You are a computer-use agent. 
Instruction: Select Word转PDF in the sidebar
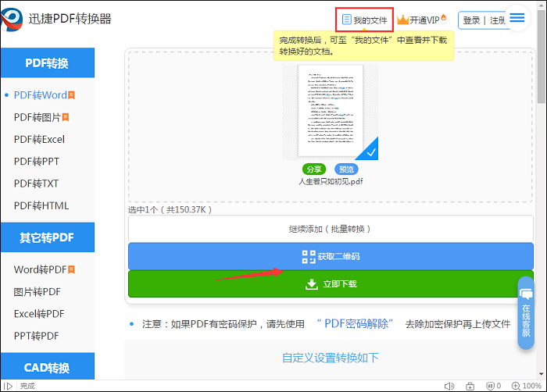tap(40, 269)
